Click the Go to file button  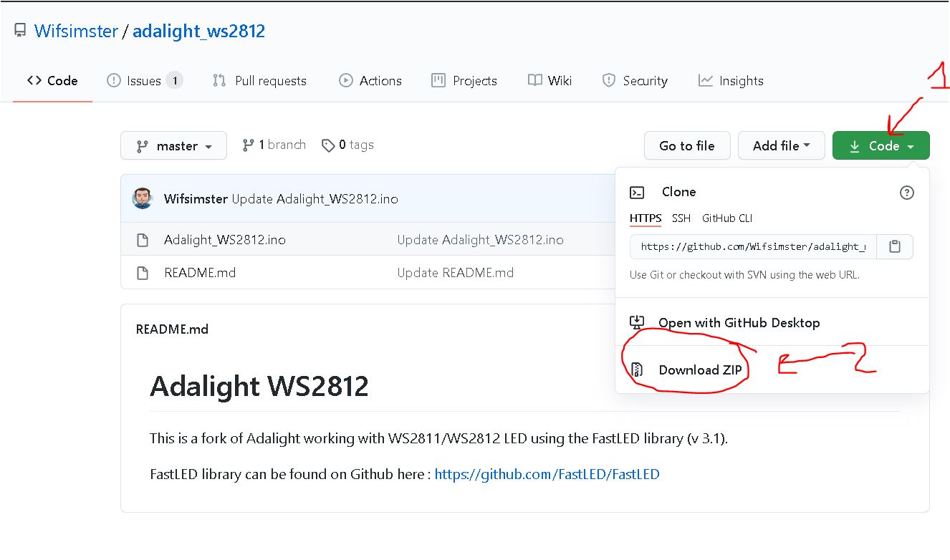687,145
